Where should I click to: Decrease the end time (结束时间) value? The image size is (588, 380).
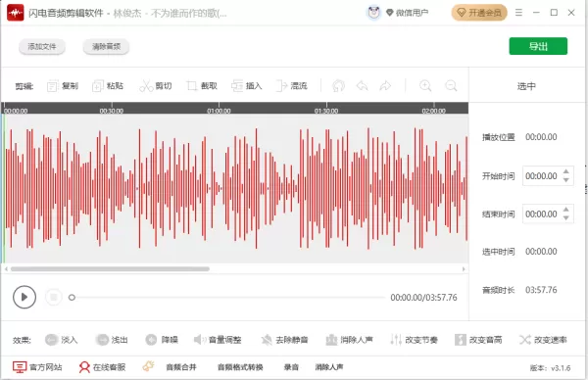566,217
